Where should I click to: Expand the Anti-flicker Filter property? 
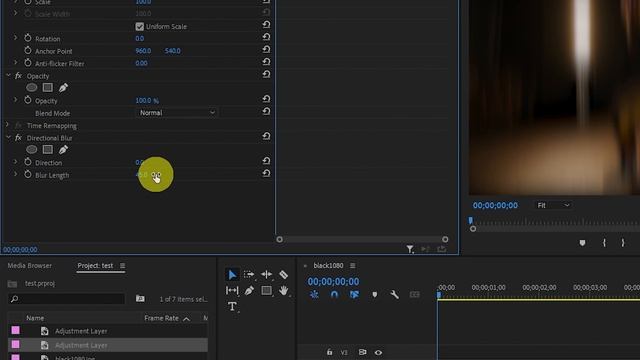point(16,62)
